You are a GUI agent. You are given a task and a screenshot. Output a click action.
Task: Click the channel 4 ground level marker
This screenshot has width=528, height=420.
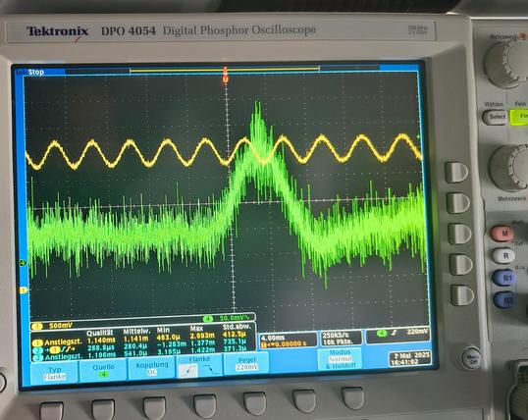tap(23, 263)
